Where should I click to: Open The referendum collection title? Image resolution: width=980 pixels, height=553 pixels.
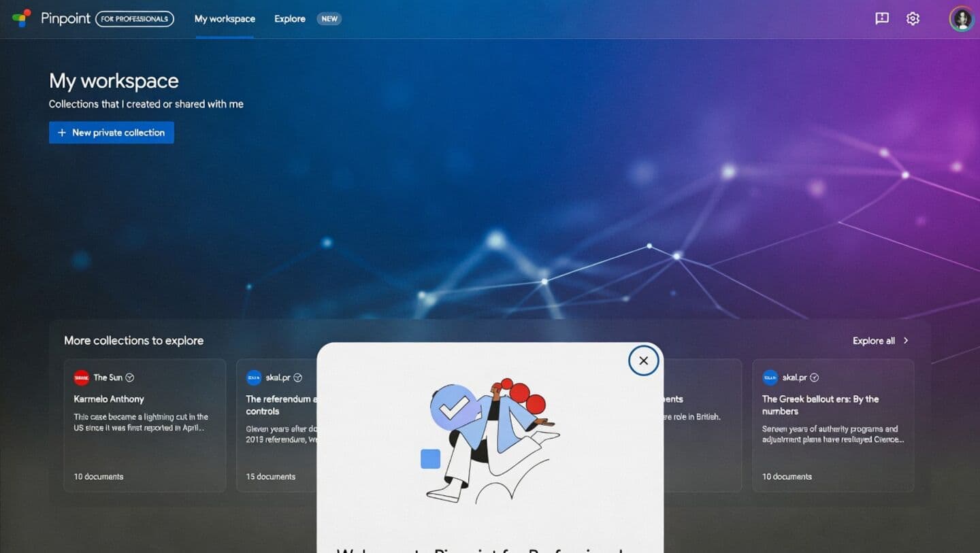pyautogui.click(x=280, y=405)
